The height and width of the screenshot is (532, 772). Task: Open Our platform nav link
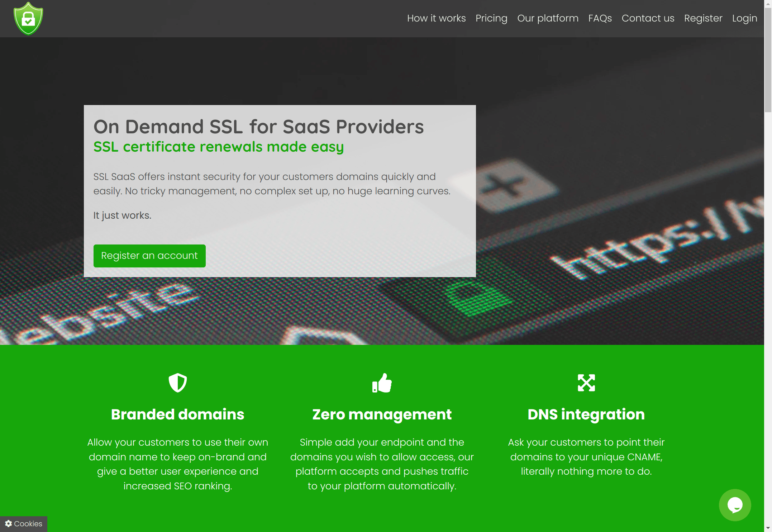(548, 18)
